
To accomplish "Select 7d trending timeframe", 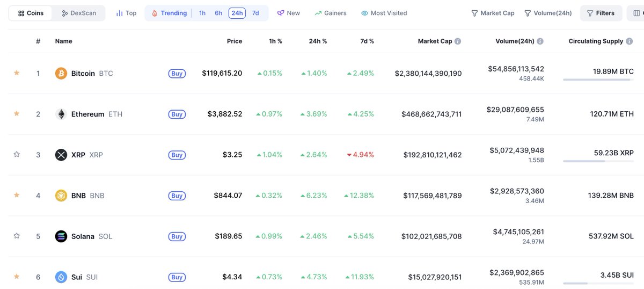I will tap(255, 13).
